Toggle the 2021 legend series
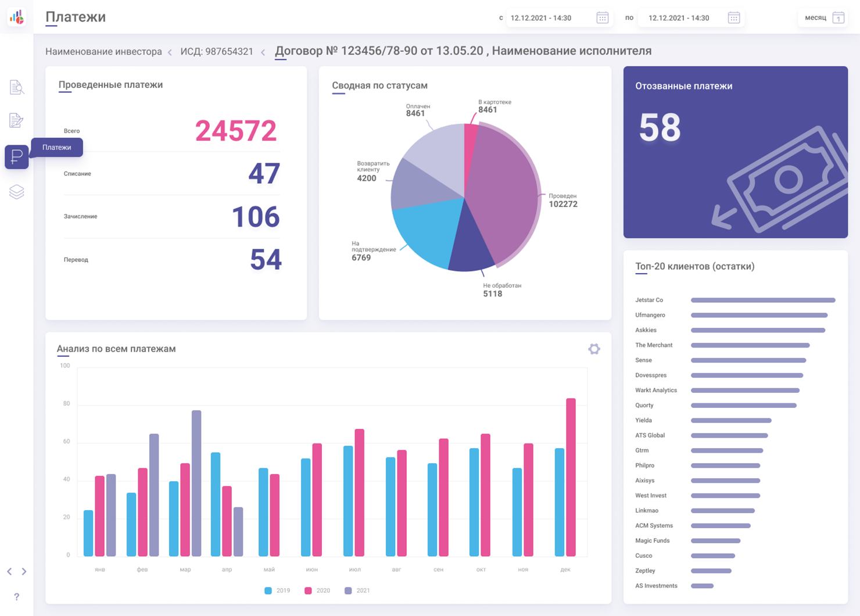860x616 pixels. tap(357, 590)
